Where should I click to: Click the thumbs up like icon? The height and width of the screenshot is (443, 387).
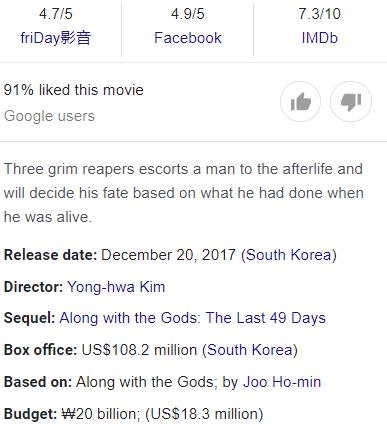300,101
